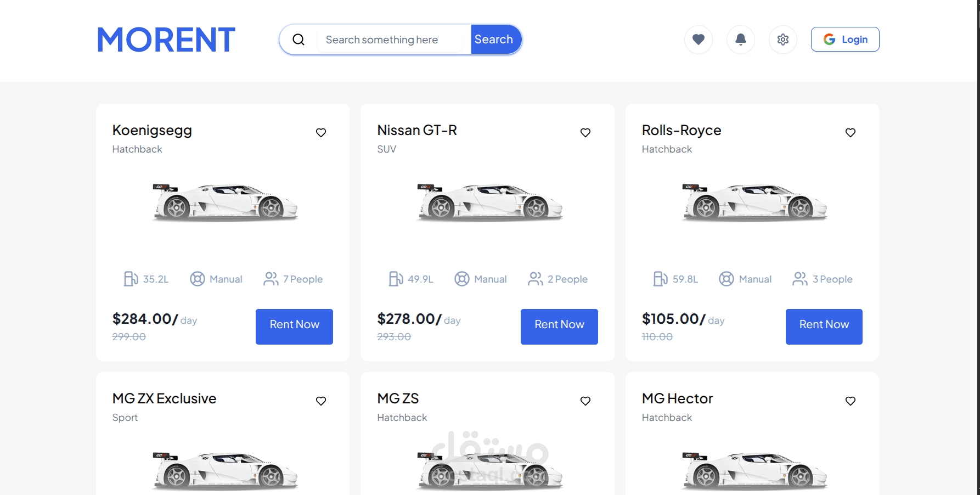This screenshot has width=980, height=495.
Task: Log in with Google Login button
Action: tap(845, 40)
